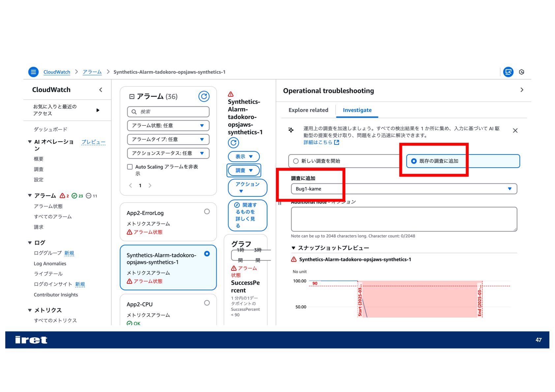Collapse the アラーム sidebar section

tap(30, 196)
